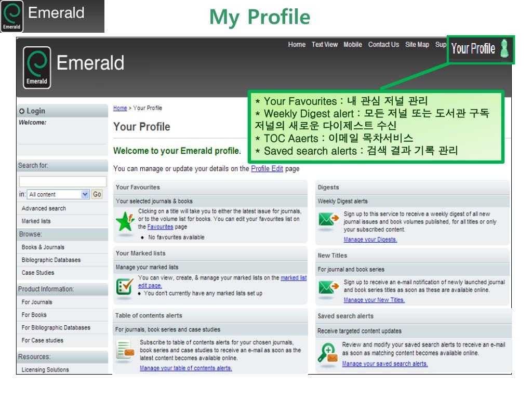
Task: Click the Go search button
Action: 97,194
